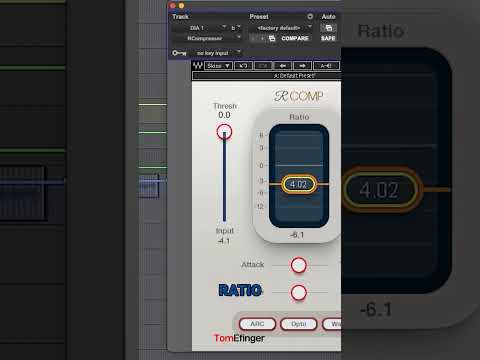Click the slider knob below Attack
This screenshot has height=360, width=480.
299,292
